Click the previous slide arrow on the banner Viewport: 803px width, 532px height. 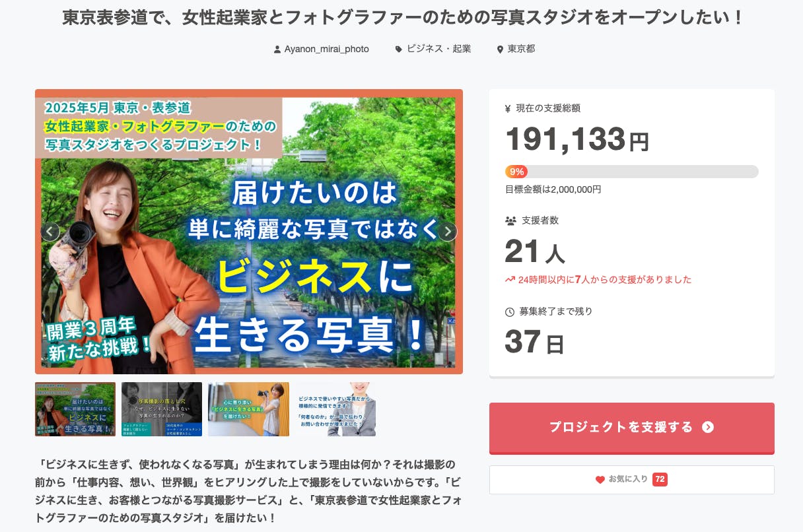tap(50, 232)
